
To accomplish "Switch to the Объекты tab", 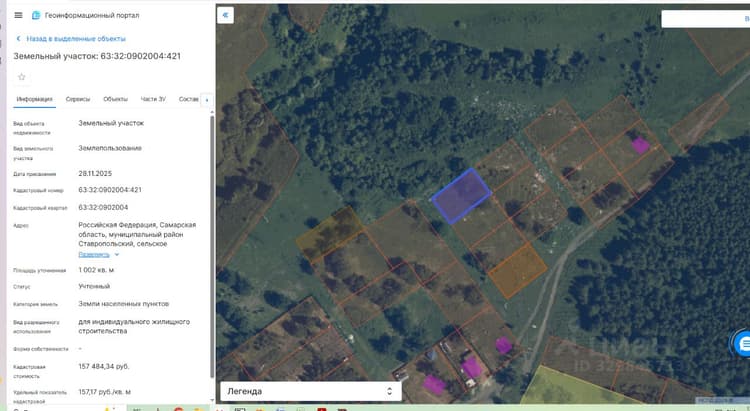I will [x=115, y=99].
